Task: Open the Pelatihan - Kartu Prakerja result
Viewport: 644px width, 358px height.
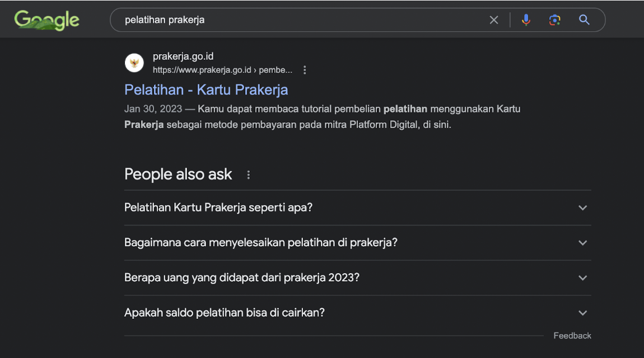Action: pyautogui.click(x=206, y=90)
